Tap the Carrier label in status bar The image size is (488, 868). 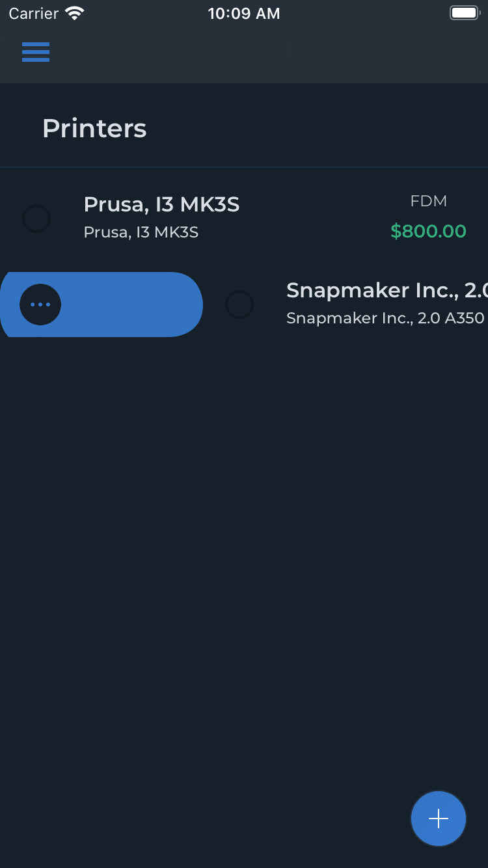(x=34, y=14)
